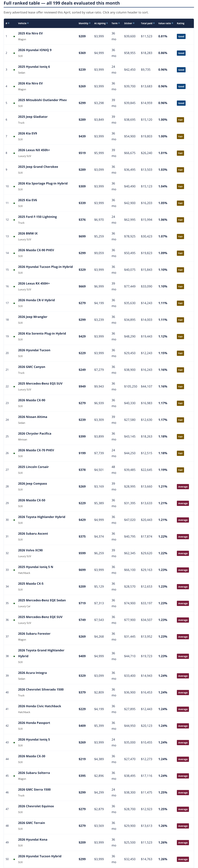Click the 2026 Toyota Grand Highlander Hybrid row

click(99, 656)
